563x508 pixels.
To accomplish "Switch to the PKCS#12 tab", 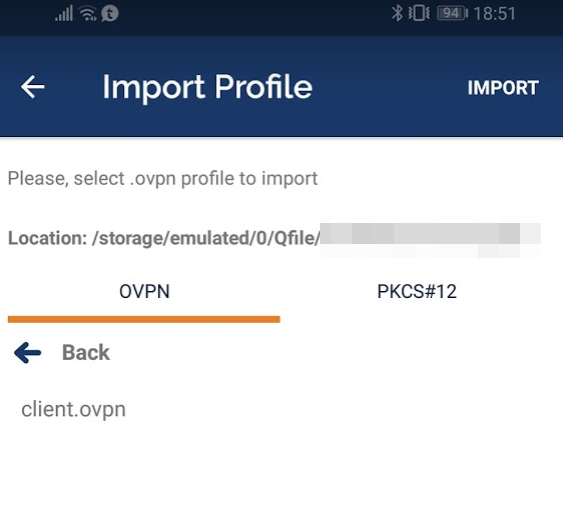I will pyautogui.click(x=417, y=291).
